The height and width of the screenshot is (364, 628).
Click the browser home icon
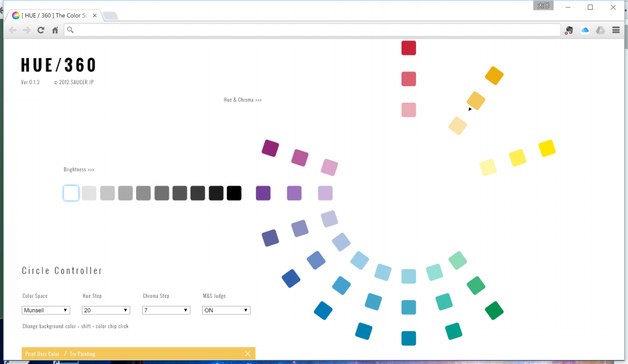[55, 30]
